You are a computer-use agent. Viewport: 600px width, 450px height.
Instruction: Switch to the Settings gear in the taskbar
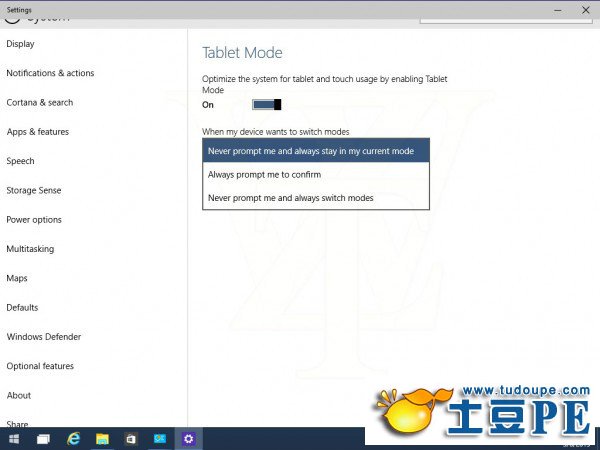(189, 439)
